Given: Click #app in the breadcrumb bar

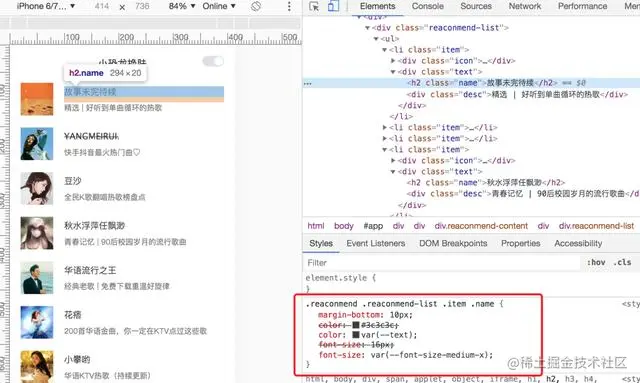Looking at the screenshot, I should pos(373,226).
